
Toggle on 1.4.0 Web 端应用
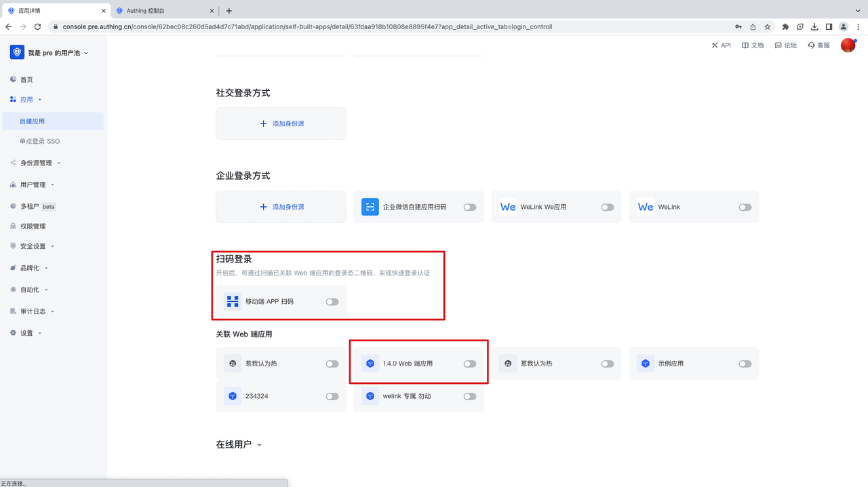click(x=469, y=364)
